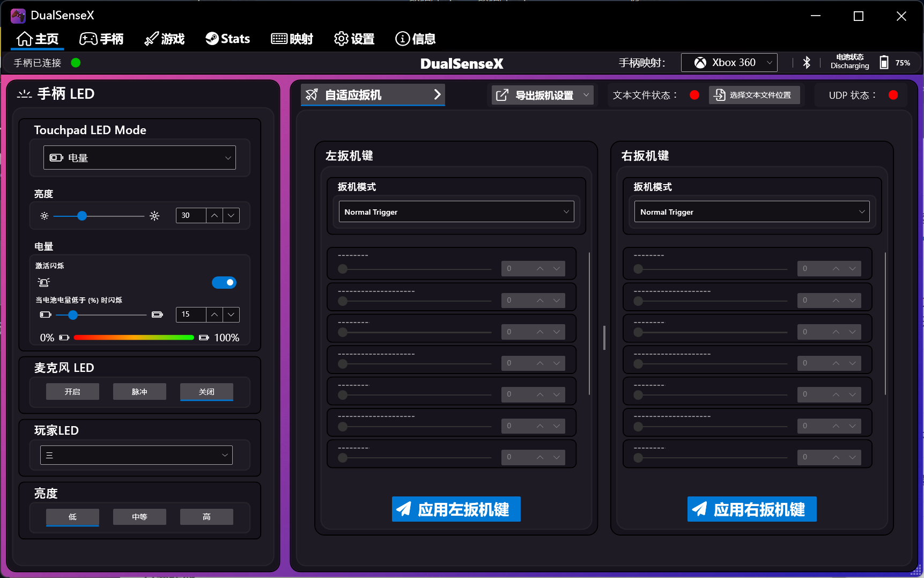Expand the left trigger 扳机模式 dropdown
The width and height of the screenshot is (924, 578).
456,212
